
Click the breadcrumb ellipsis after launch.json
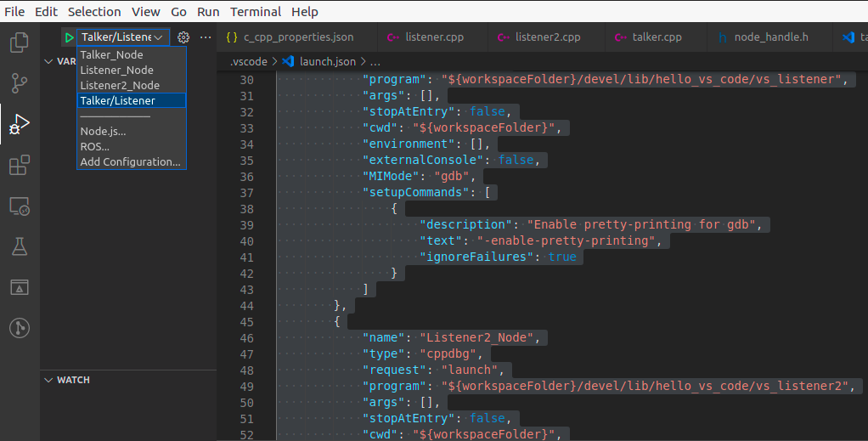point(375,62)
